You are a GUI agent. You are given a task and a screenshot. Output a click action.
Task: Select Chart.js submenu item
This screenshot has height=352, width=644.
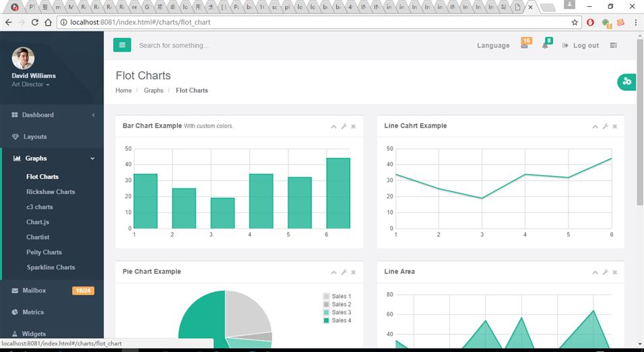(38, 222)
